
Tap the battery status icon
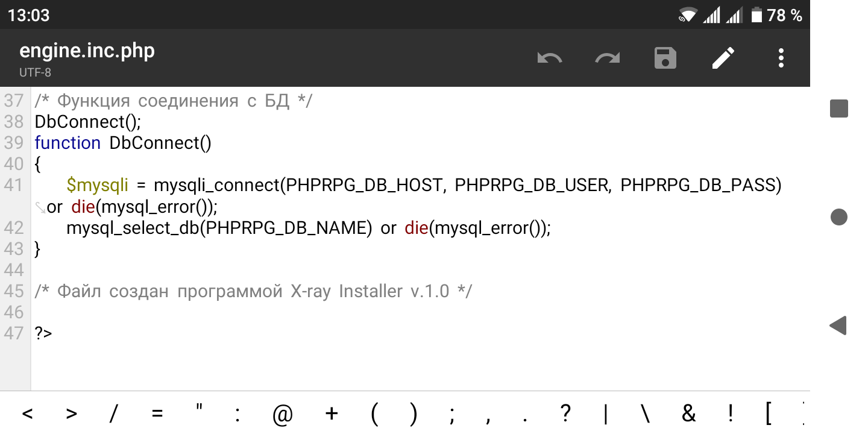[x=757, y=15]
